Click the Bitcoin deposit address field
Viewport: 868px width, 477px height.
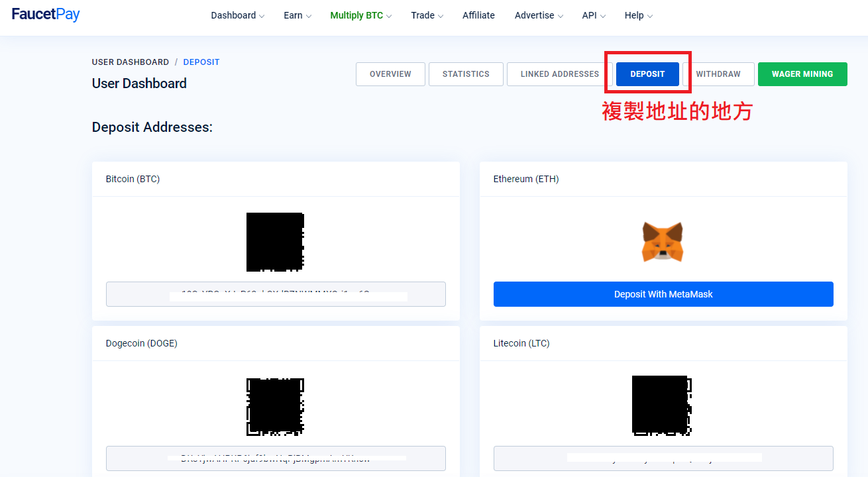tap(276, 294)
